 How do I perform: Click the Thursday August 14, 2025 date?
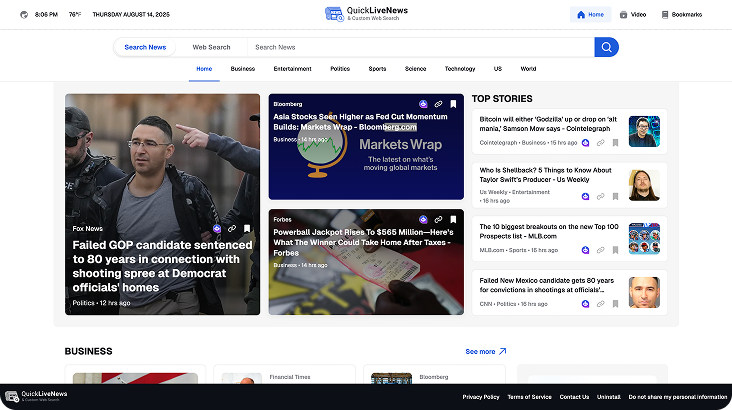[x=131, y=14]
